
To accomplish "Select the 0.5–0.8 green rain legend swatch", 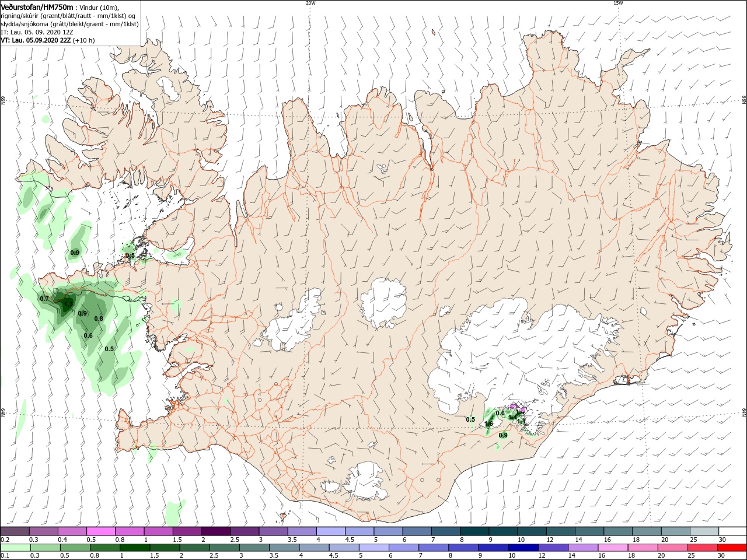I will pyautogui.click(x=74, y=548).
